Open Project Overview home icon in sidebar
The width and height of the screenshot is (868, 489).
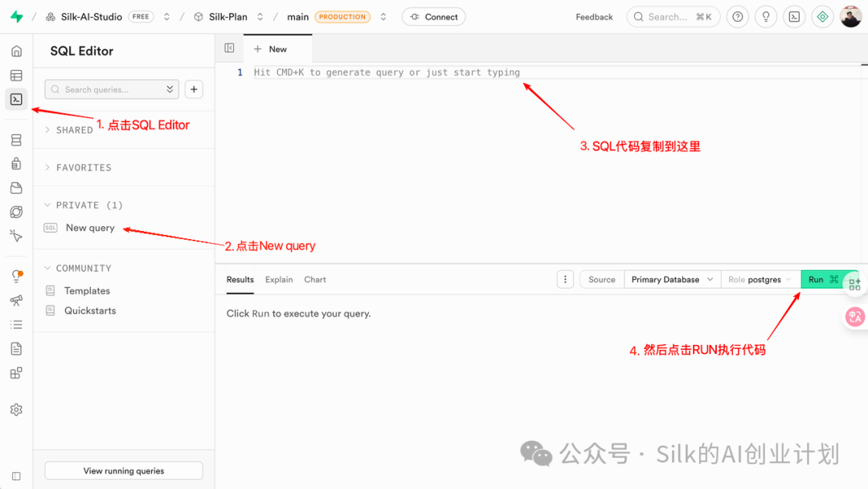pos(17,51)
